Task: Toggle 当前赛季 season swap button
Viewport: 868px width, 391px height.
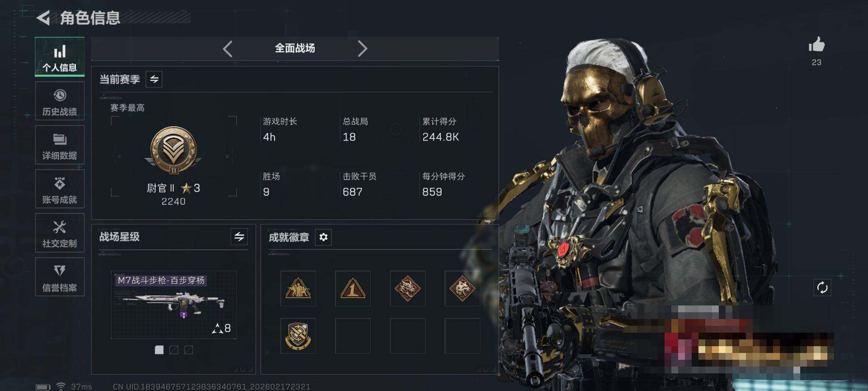Action: point(154,79)
